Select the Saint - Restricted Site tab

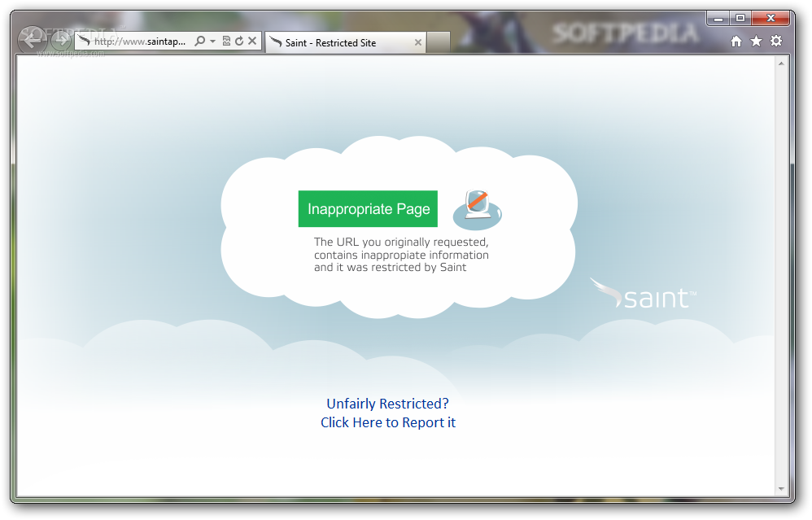(x=346, y=42)
